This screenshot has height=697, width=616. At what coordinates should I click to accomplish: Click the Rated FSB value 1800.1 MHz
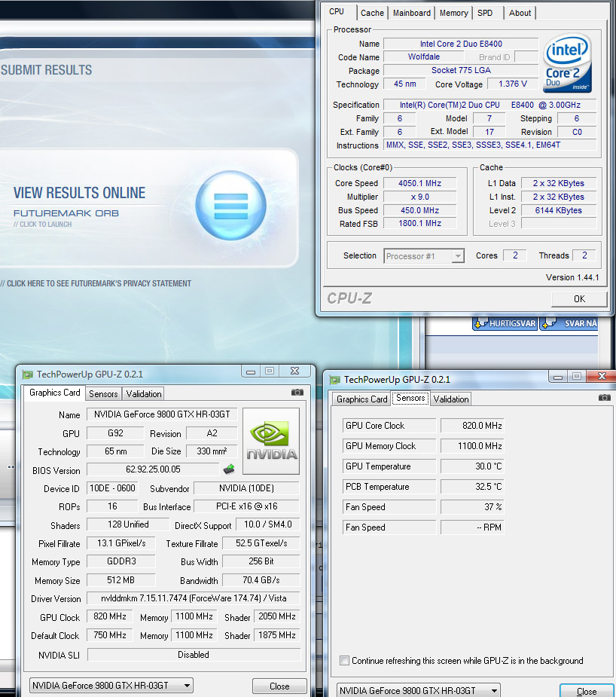point(419,223)
